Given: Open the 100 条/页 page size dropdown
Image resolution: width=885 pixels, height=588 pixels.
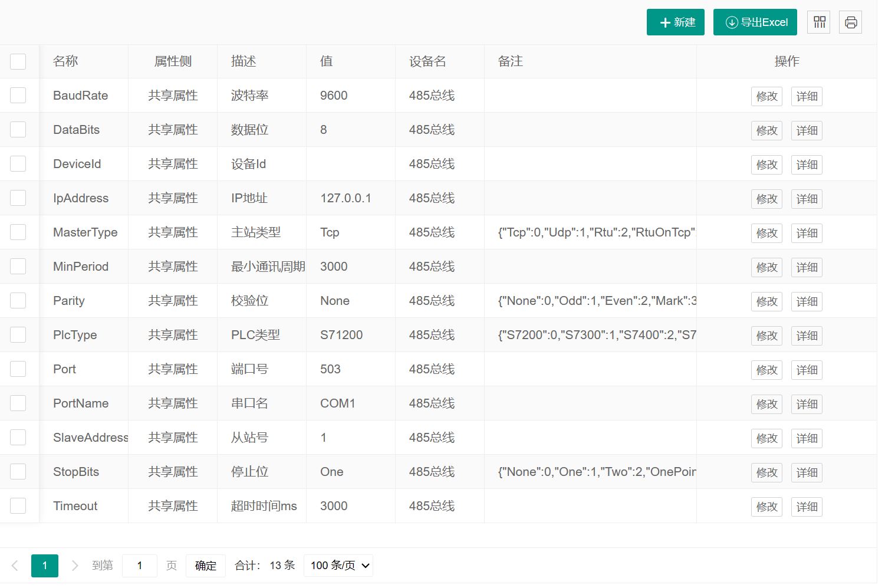Looking at the screenshot, I should point(338,566).
